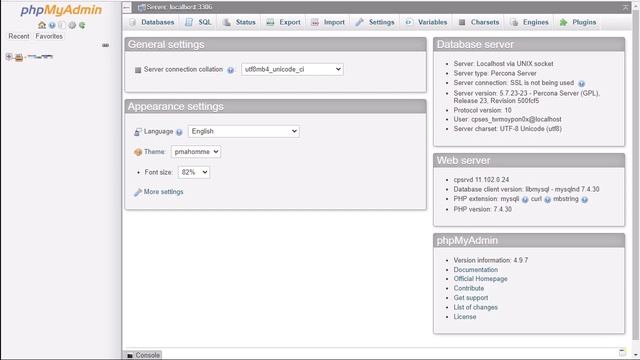Image resolution: width=640 pixels, height=360 pixels.
Task: Open the SQL tab
Action: pos(198,22)
